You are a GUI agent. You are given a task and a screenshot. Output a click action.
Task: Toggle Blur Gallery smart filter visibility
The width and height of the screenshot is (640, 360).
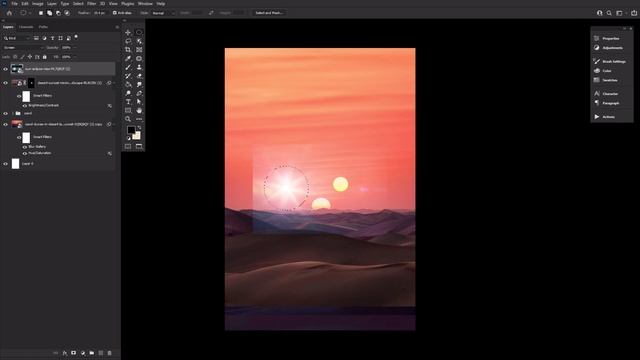[24, 147]
